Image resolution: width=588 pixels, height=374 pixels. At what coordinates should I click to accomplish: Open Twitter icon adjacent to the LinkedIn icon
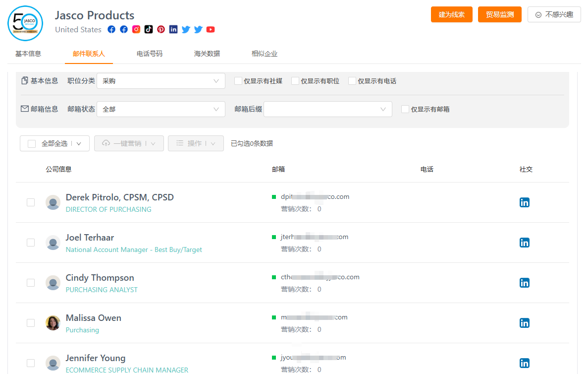pyautogui.click(x=186, y=29)
